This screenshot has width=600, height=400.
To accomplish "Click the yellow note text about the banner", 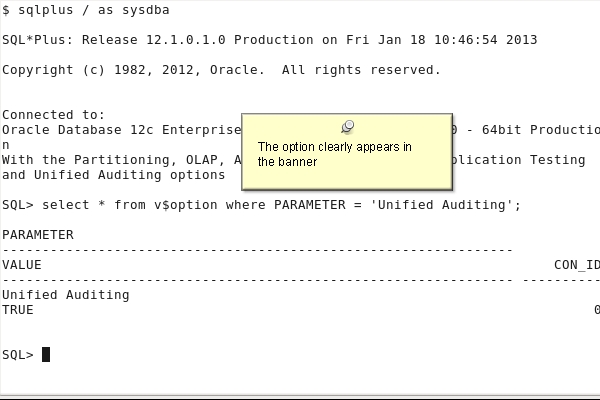I will tap(334, 154).
